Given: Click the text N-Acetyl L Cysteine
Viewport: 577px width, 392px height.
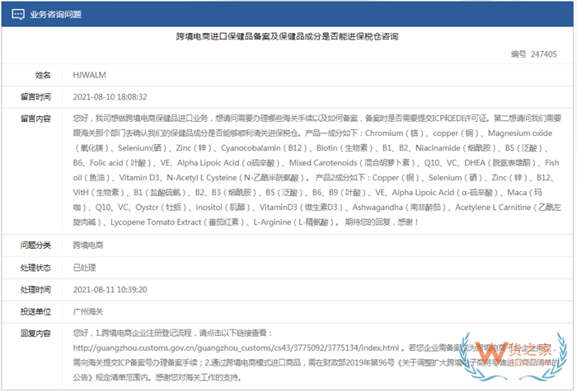Looking at the screenshot, I should pos(202,178).
